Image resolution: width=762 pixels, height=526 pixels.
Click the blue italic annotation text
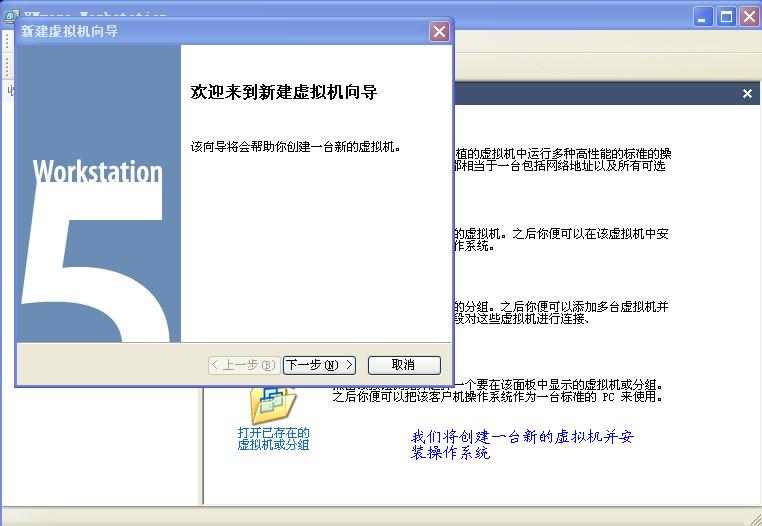click(x=520, y=444)
